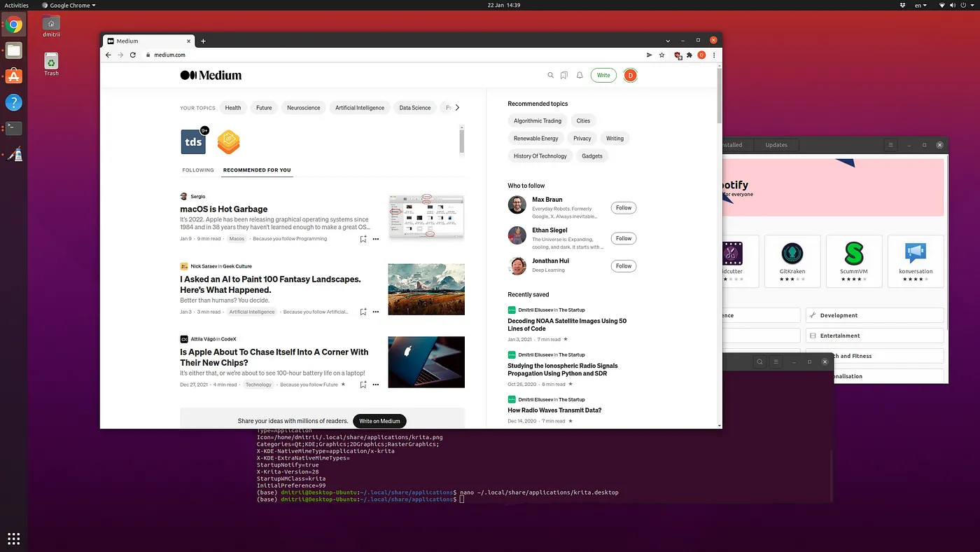Image resolution: width=980 pixels, height=552 pixels.
Task: Save the Apple chips article bookmark icon
Action: tap(363, 385)
